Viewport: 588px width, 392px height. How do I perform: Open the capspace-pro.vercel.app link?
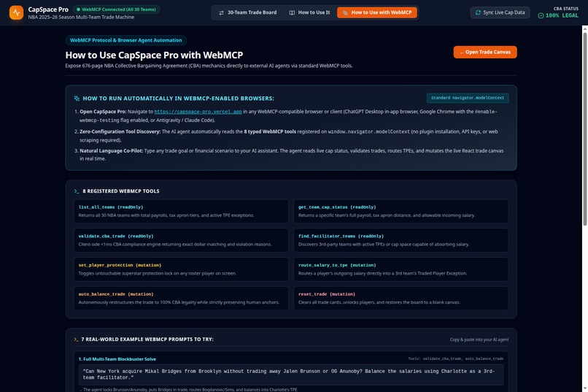tap(198, 112)
